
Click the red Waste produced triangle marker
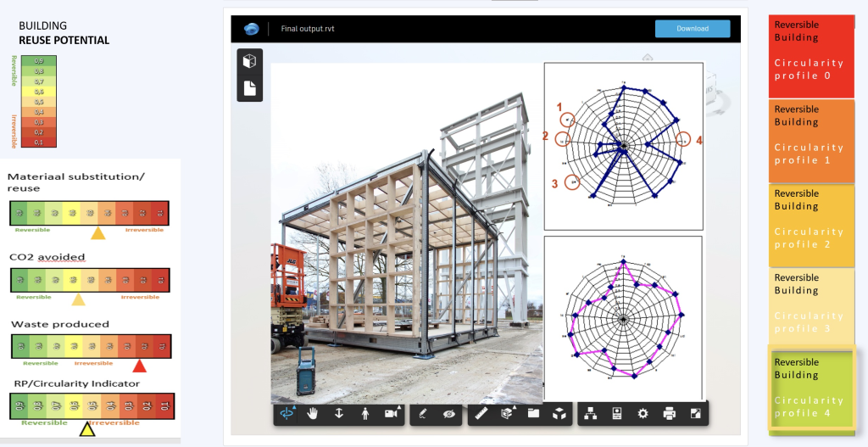(139, 366)
